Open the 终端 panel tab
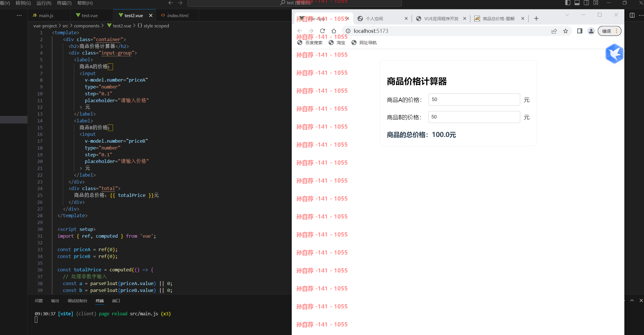The height and width of the screenshot is (335, 644). tap(100, 301)
